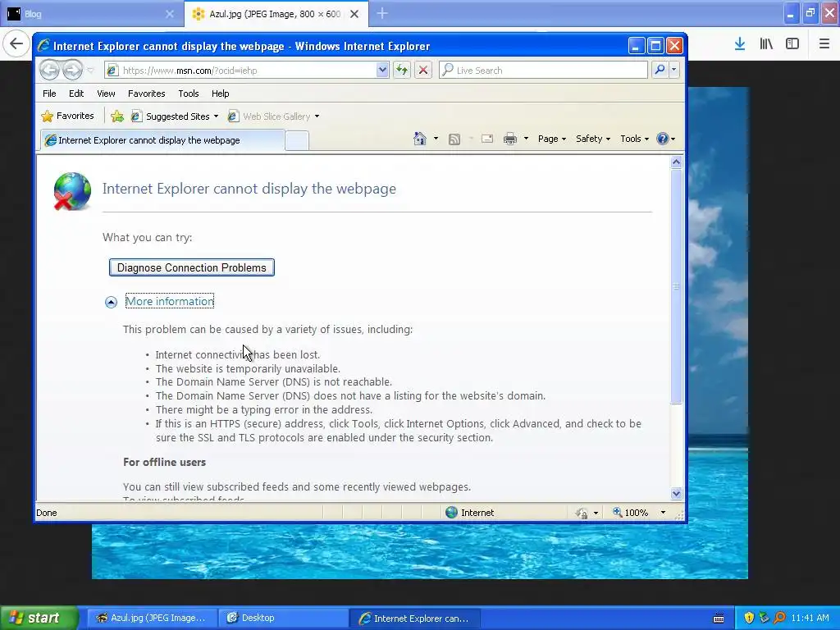Screen dimensions: 840x630
Task: Switch to the Blog Firefox tab
Action: pyautogui.click(x=91, y=14)
